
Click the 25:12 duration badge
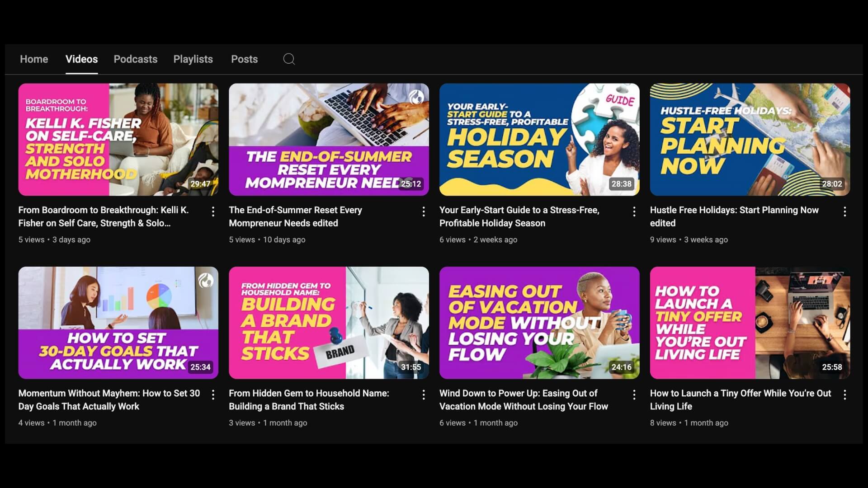411,184
